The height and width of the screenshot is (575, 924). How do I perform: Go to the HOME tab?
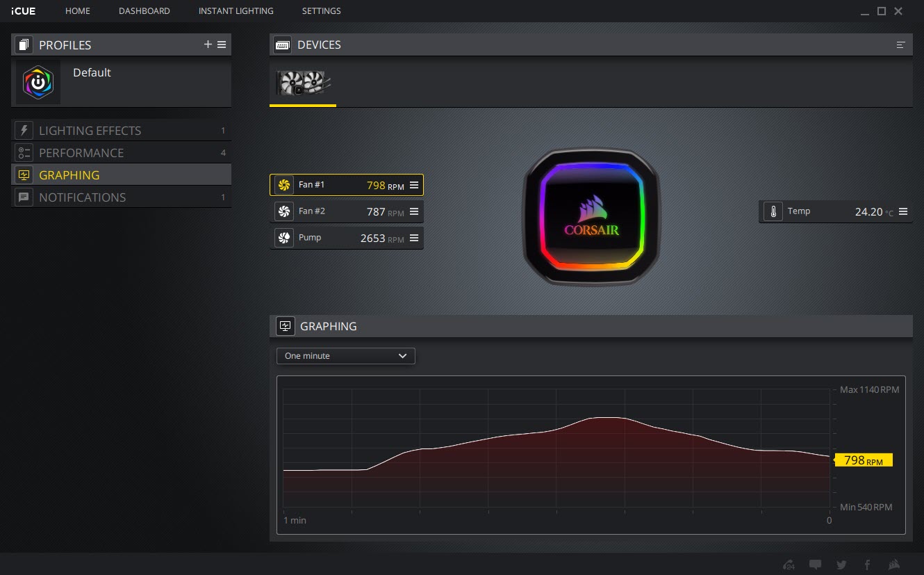(78, 11)
